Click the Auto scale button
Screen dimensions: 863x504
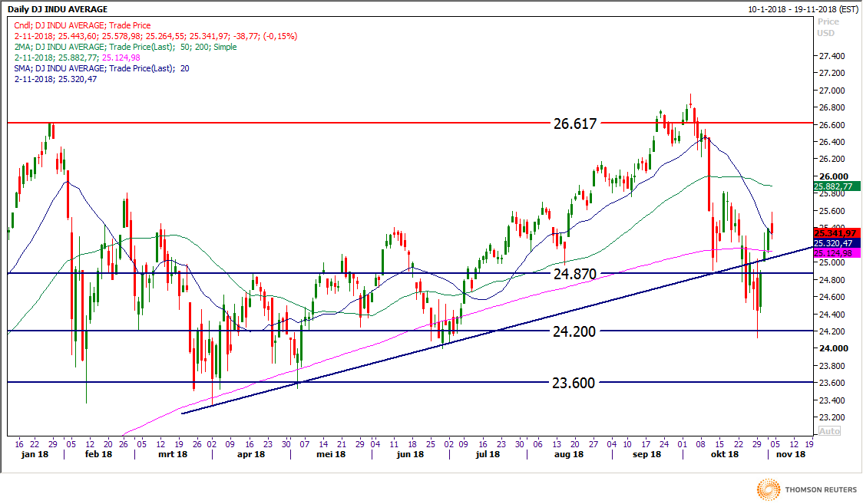(x=829, y=431)
